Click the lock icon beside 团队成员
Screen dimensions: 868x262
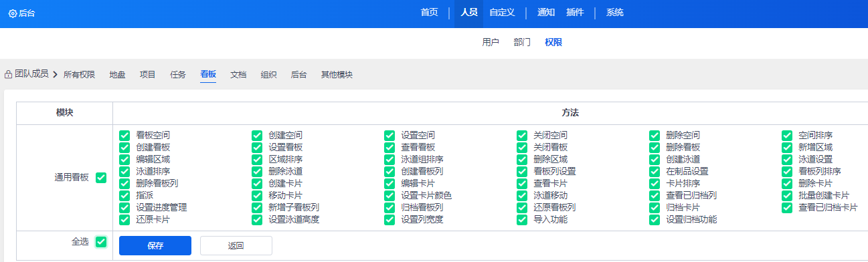point(8,74)
